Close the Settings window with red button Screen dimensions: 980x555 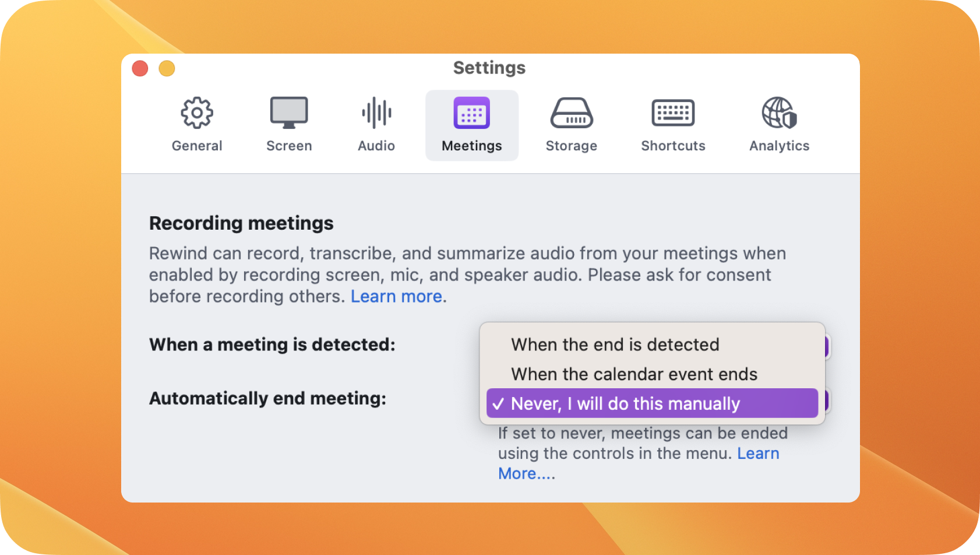point(140,69)
